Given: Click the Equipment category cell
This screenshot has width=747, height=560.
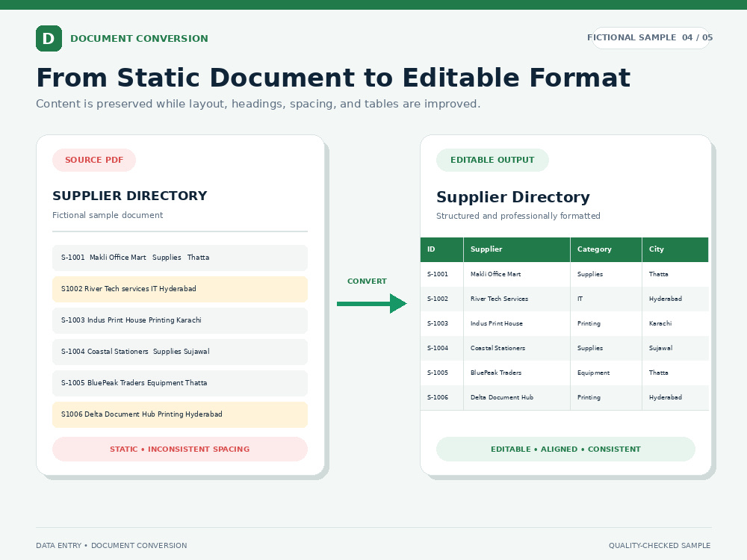Looking at the screenshot, I should tap(606, 373).
